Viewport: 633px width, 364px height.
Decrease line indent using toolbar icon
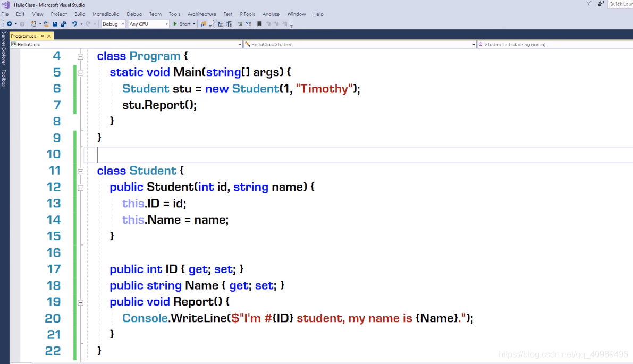(240, 24)
